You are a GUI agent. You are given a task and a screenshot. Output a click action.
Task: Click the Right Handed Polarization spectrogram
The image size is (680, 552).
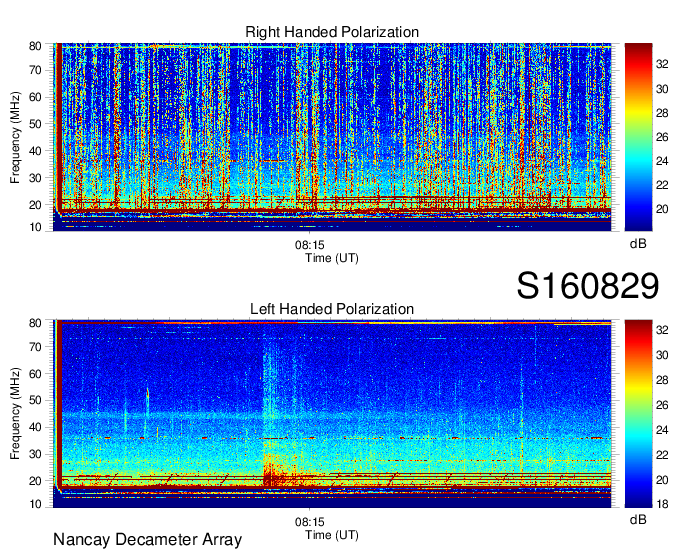332,137
